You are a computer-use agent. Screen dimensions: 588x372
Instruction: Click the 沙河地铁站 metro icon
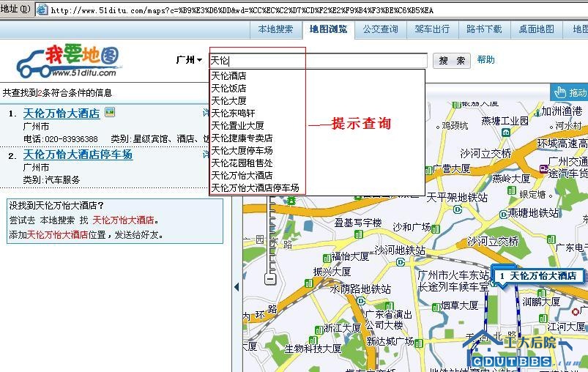[401, 262]
